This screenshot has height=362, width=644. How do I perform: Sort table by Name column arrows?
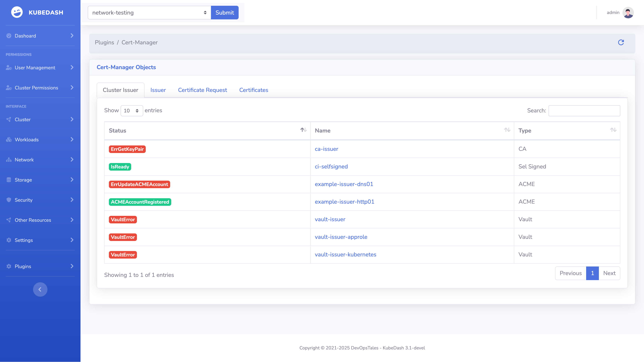click(x=507, y=130)
